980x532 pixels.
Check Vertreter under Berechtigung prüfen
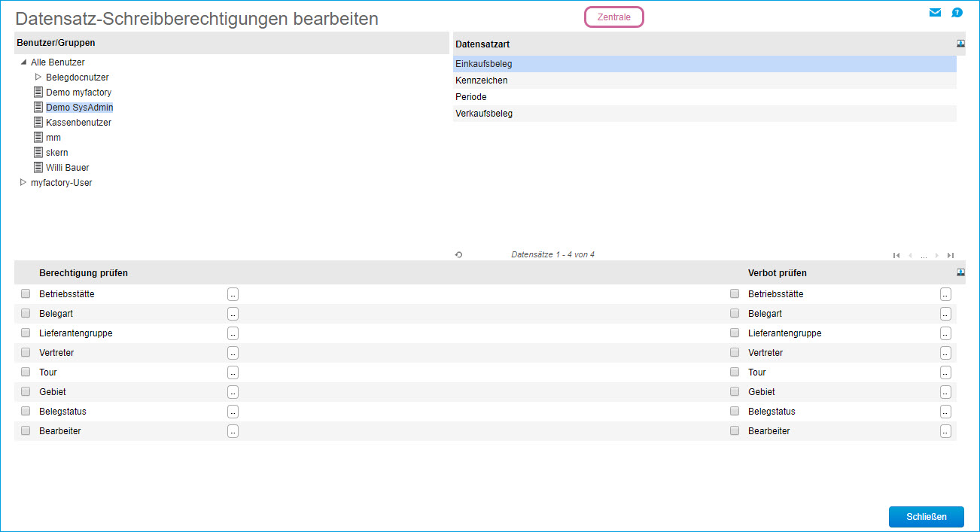point(26,352)
